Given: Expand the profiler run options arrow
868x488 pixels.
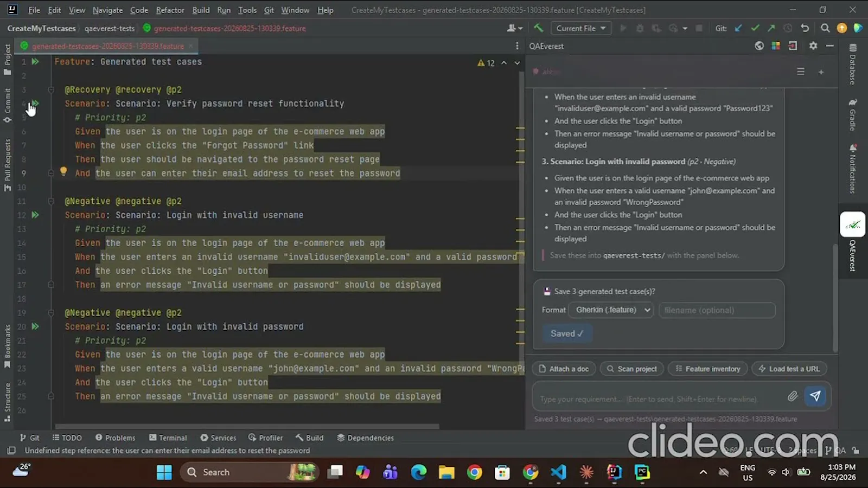Looking at the screenshot, I should point(685,28).
